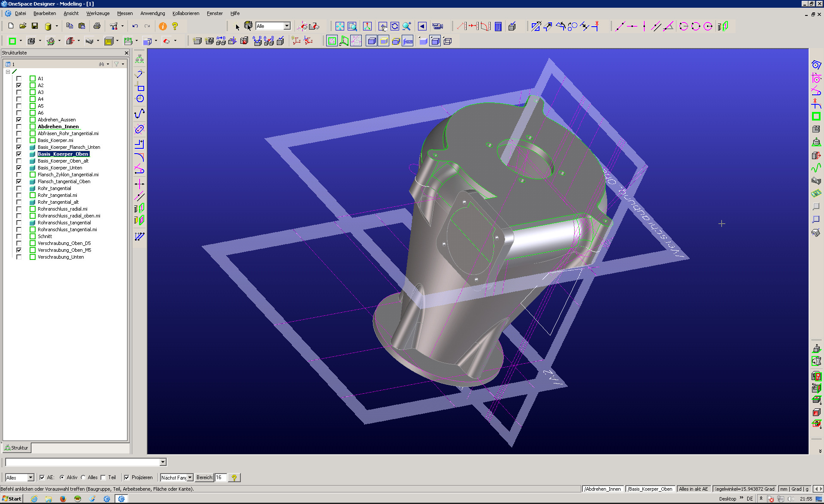
Task: Click the yellow question mark help icon
Action: pyautogui.click(x=175, y=26)
